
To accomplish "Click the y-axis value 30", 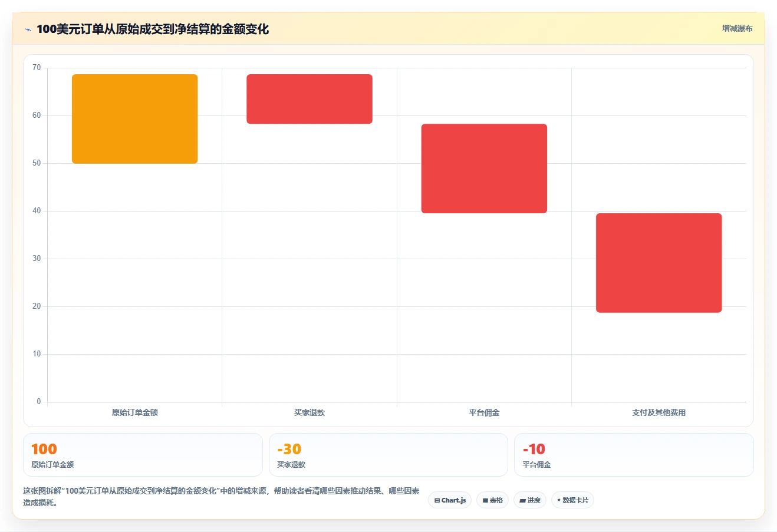I will [37, 259].
